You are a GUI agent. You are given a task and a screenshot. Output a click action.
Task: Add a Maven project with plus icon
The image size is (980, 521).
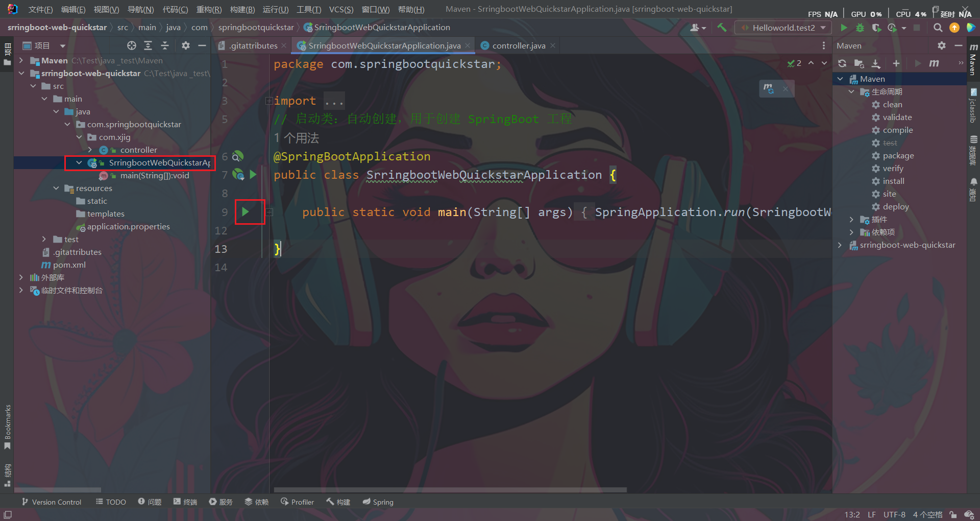coord(896,63)
